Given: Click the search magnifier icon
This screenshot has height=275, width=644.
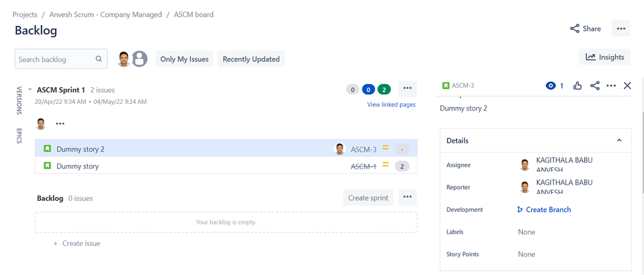Looking at the screenshot, I should (x=99, y=59).
